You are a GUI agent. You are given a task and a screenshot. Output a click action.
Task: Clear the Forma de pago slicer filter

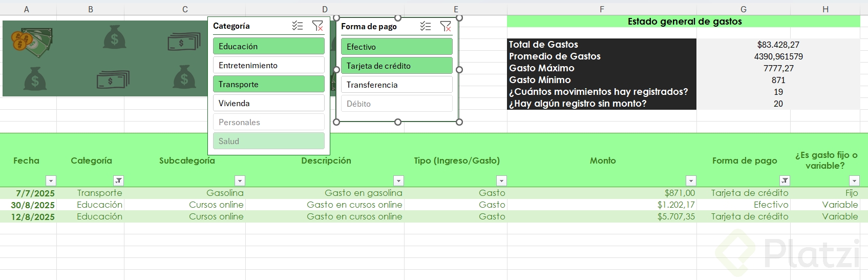pos(446,26)
